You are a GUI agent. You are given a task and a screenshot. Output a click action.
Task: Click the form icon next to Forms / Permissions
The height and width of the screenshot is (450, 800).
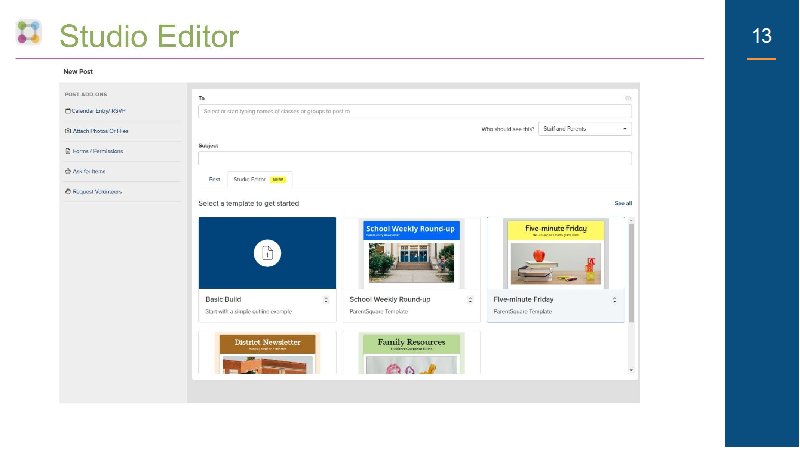pyautogui.click(x=67, y=151)
